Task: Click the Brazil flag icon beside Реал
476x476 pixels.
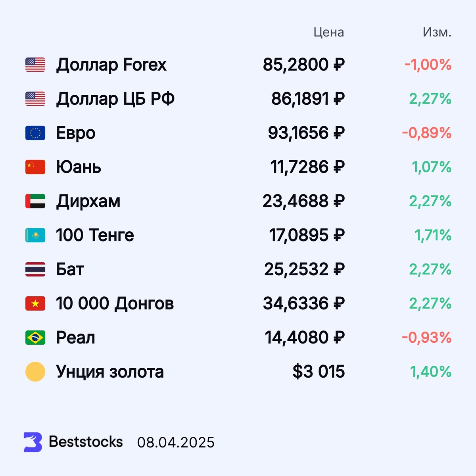Action: click(35, 338)
